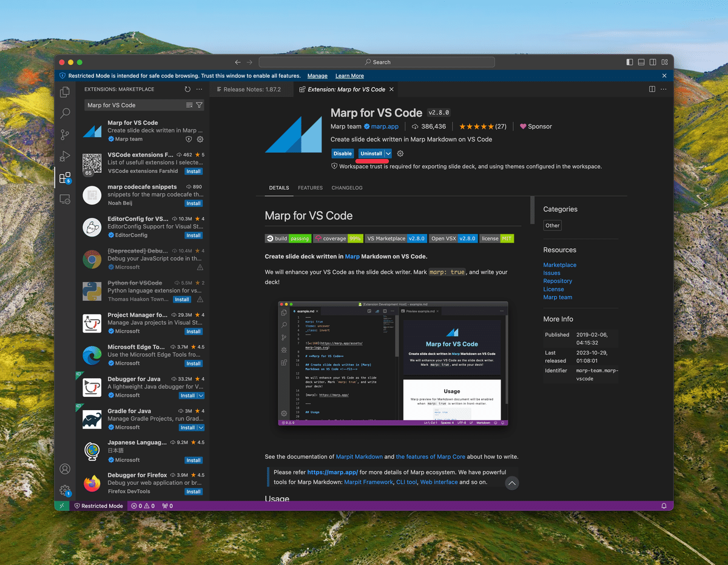
Task: Open the Uninstall dropdown arrow
Action: point(388,154)
